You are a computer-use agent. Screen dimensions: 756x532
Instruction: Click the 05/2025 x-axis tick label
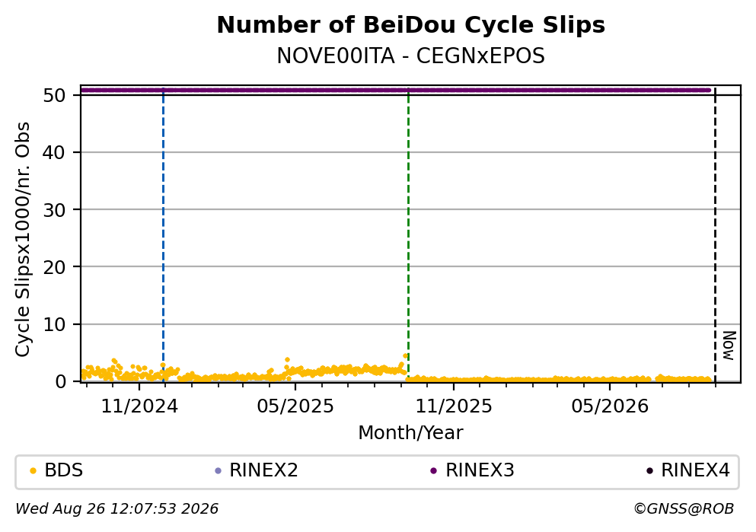click(295, 406)
